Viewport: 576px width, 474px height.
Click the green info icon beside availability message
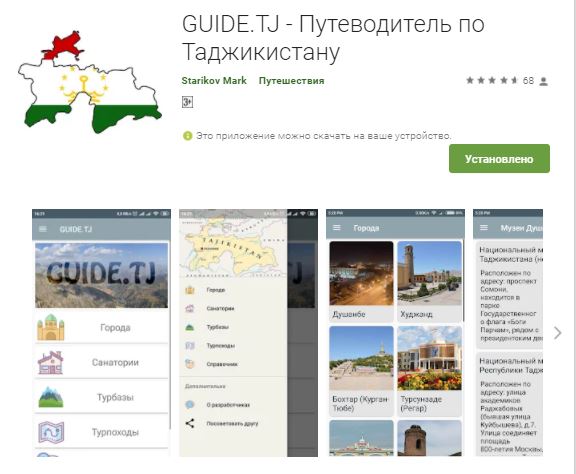point(187,136)
